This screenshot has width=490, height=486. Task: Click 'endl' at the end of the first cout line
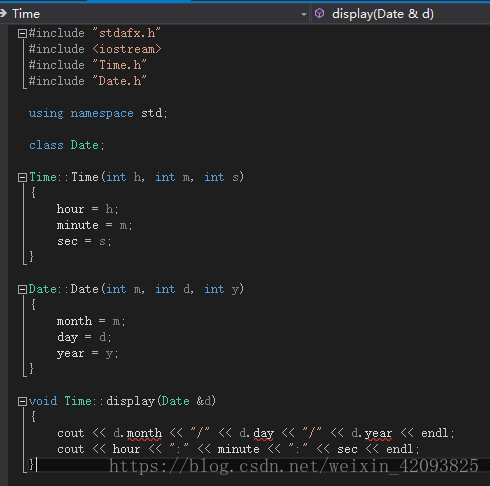point(435,433)
